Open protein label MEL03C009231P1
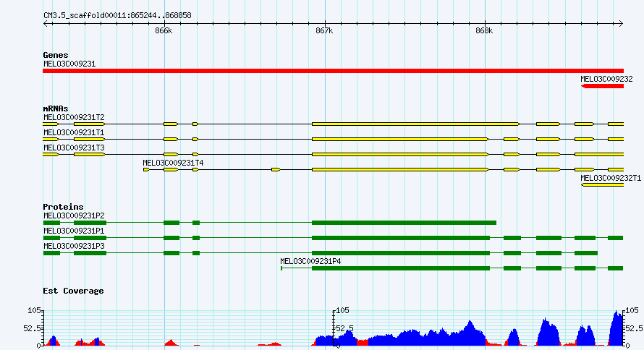This screenshot has width=644, height=350. point(74,231)
